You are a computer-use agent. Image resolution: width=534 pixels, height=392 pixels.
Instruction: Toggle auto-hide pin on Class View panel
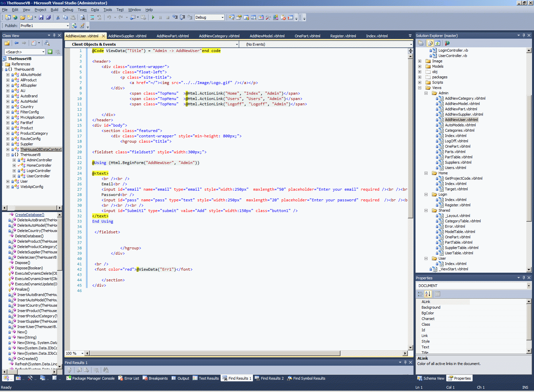(x=54, y=35)
